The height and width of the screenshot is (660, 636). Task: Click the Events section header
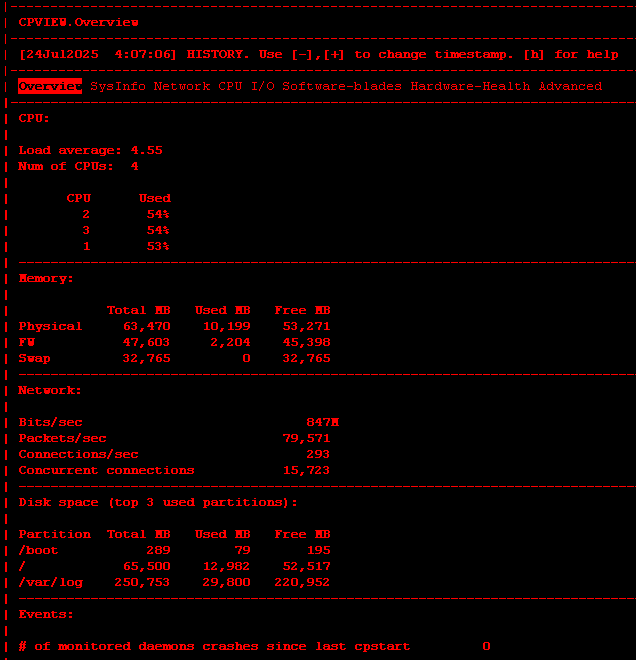(46, 614)
